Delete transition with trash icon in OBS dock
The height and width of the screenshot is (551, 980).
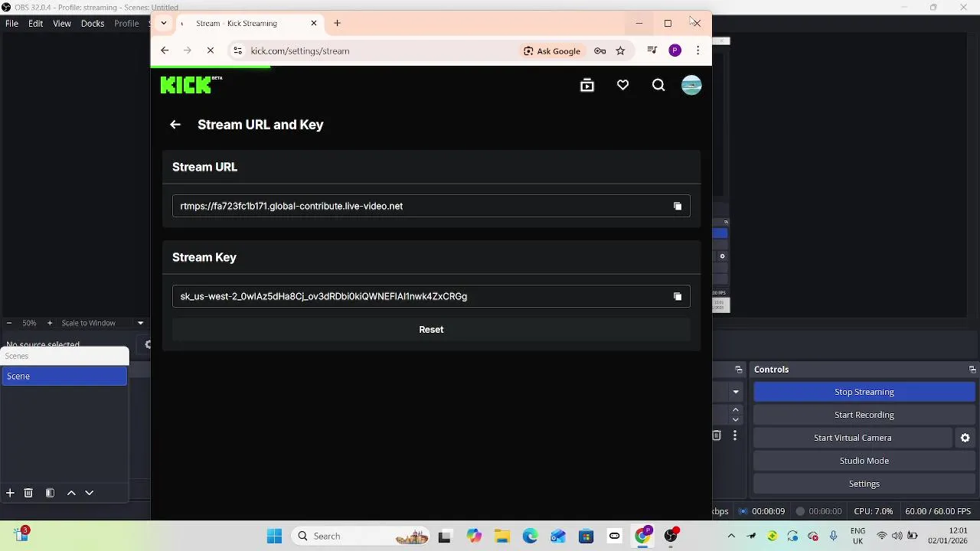(x=717, y=435)
